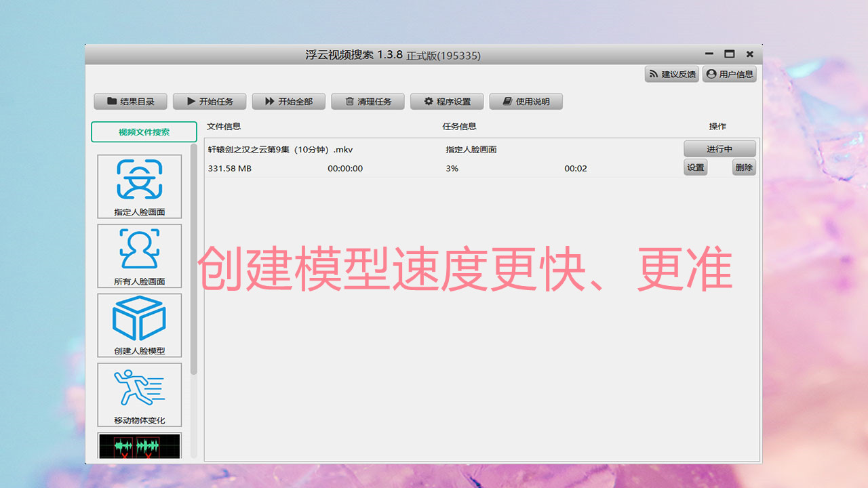Delete the task using 删除
868x488 pixels.
tap(744, 167)
